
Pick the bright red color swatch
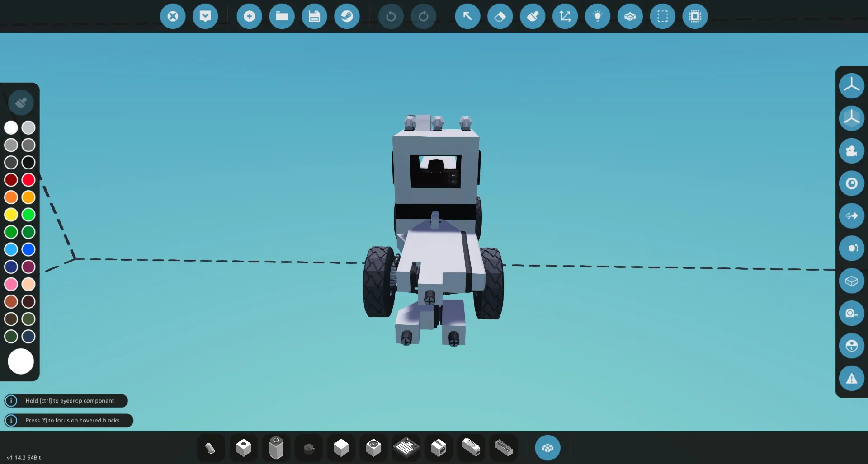point(28,180)
